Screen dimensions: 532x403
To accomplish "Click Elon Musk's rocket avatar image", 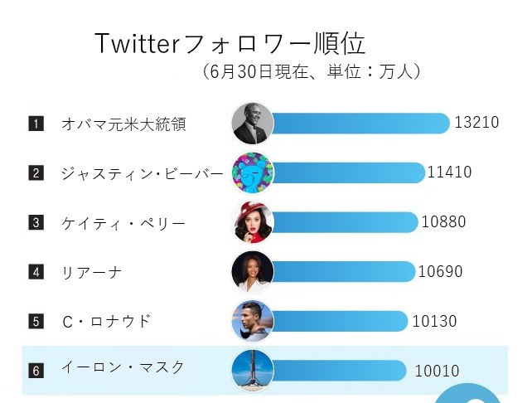I will point(253,371).
